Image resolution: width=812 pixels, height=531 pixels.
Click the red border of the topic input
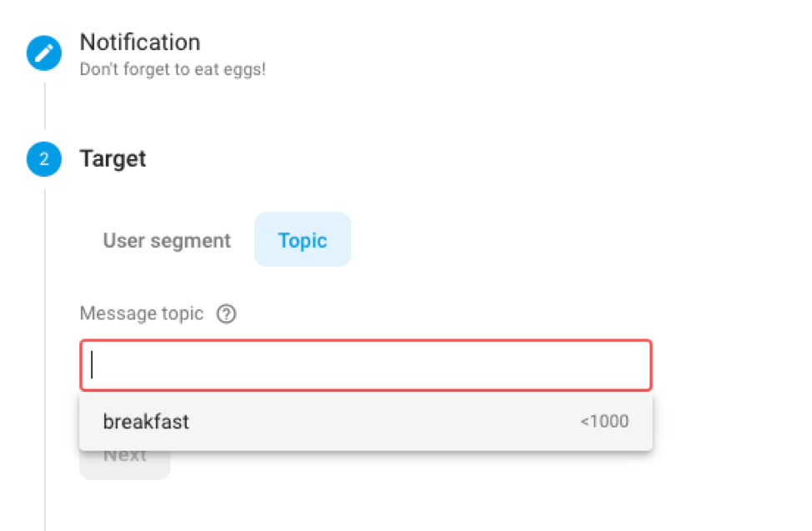click(x=365, y=341)
